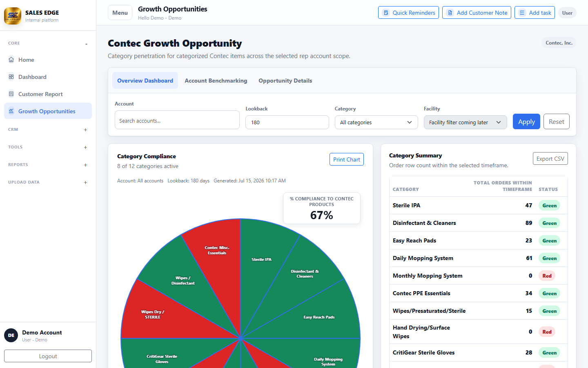Image resolution: width=588 pixels, height=368 pixels.
Task: Click the 67% compliance card
Action: (322, 208)
